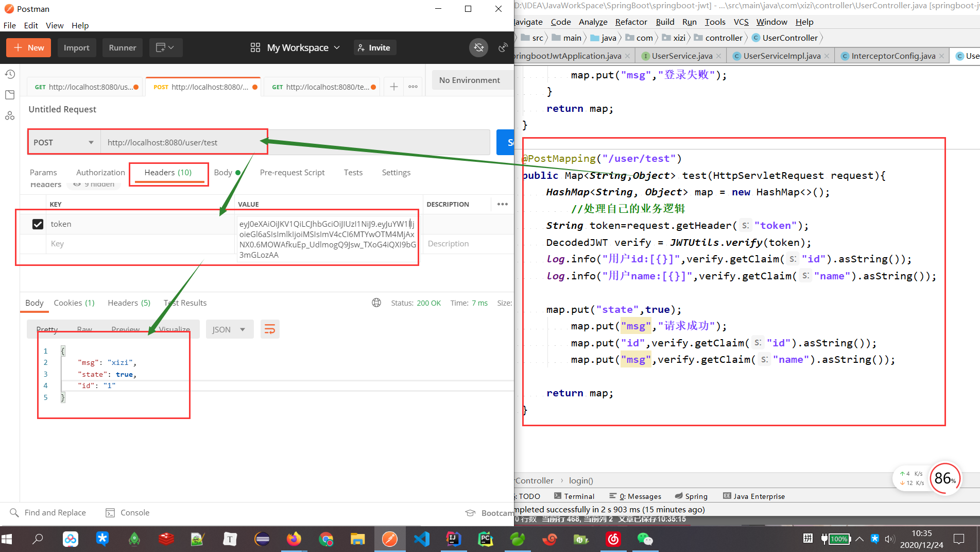The image size is (980, 552).
Task: Switch to the Authorization tab
Action: point(100,172)
